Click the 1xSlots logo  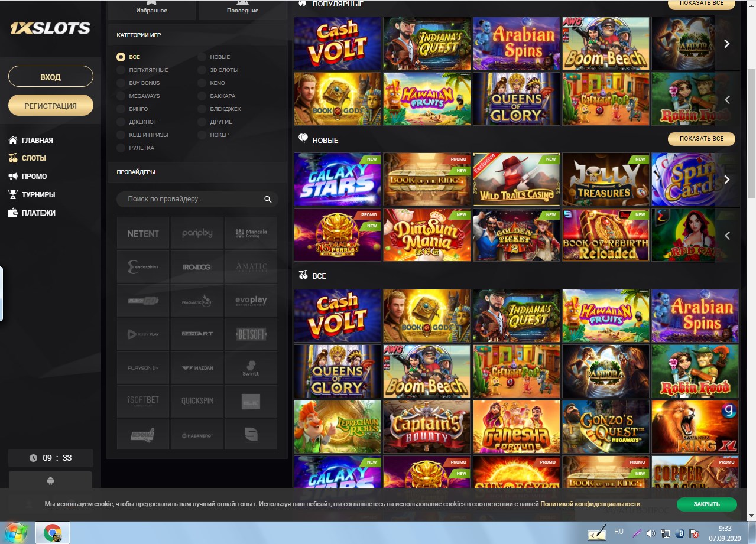(x=50, y=28)
